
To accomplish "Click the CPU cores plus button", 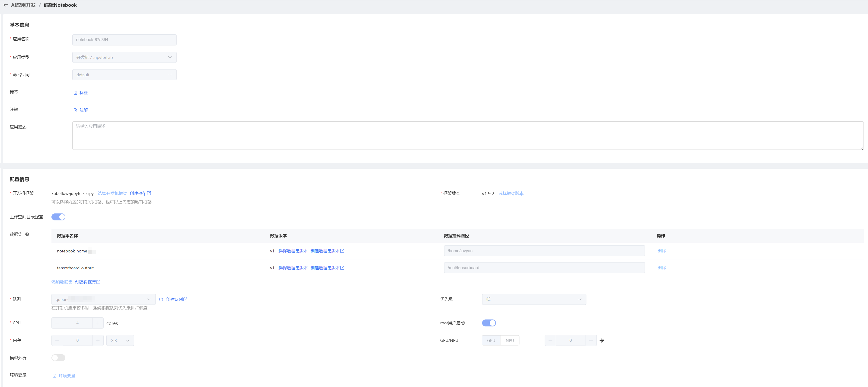I will click(98, 323).
